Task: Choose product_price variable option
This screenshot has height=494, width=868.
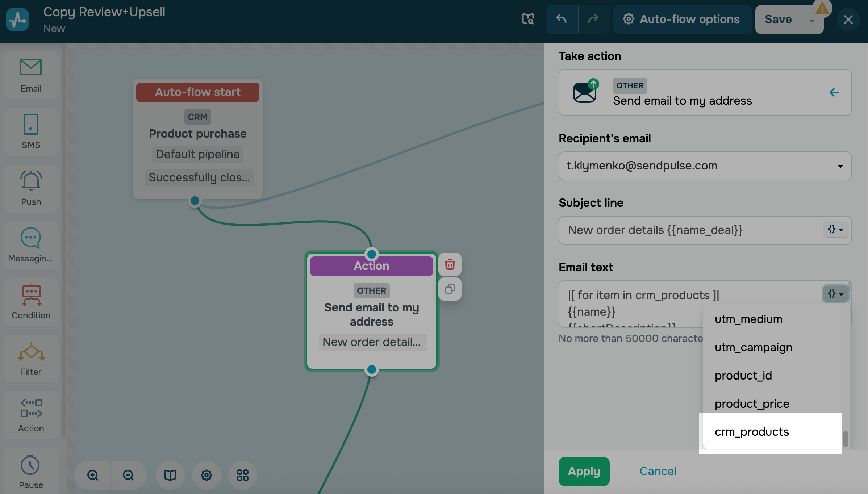Action: tap(752, 403)
